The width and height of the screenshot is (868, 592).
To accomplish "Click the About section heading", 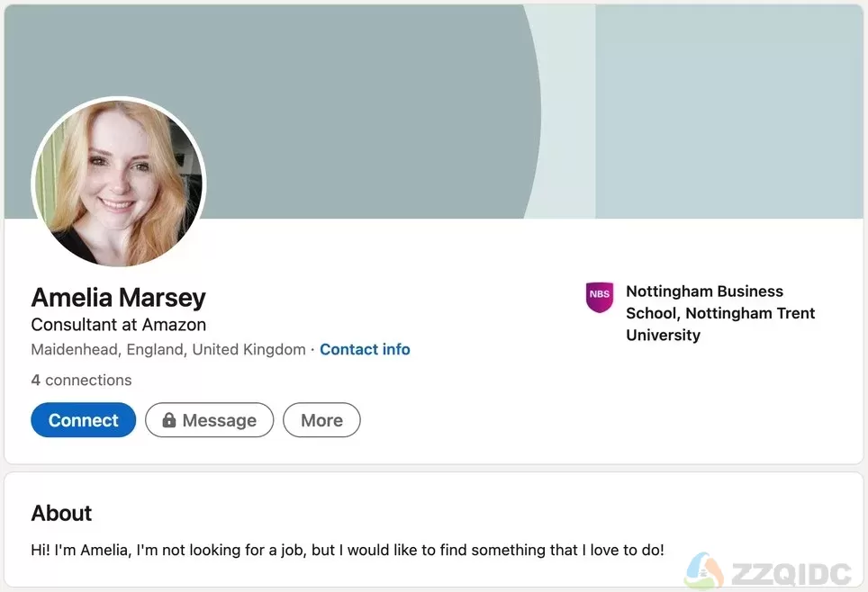I will click(61, 514).
